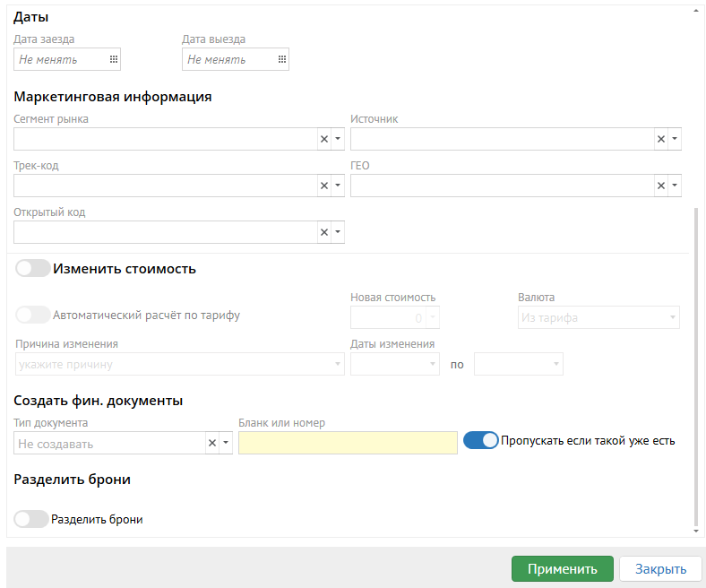Clear the ГЕО field with X icon
The image size is (706, 588).
660,186
